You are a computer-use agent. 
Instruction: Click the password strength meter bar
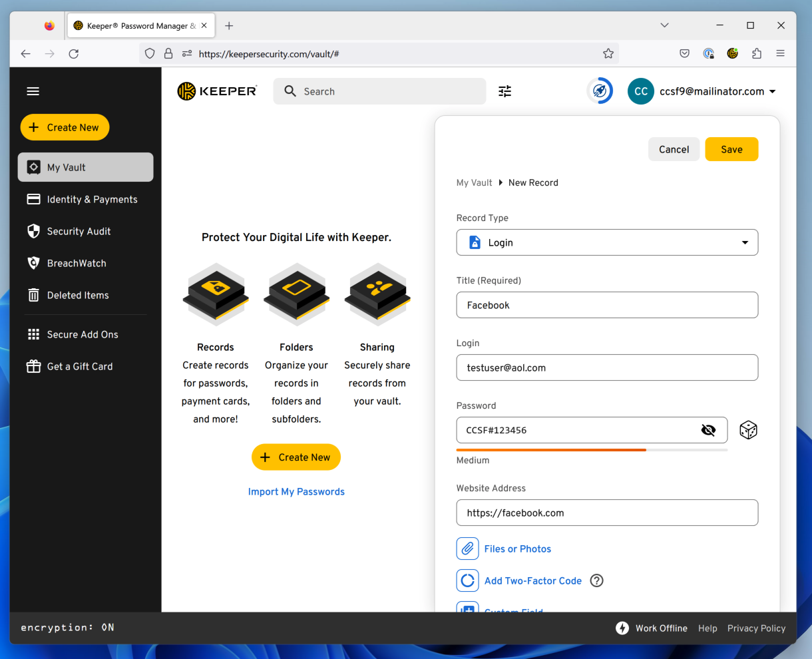592,450
